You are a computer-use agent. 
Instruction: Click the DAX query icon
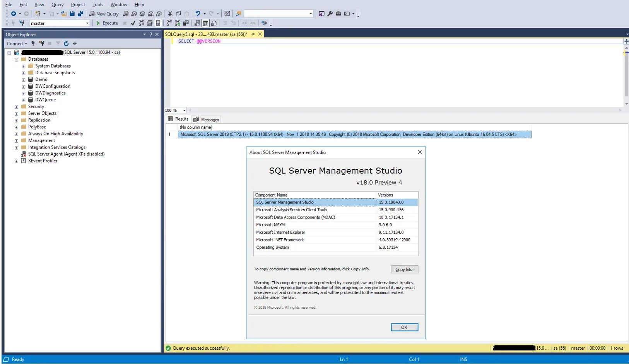coord(159,14)
